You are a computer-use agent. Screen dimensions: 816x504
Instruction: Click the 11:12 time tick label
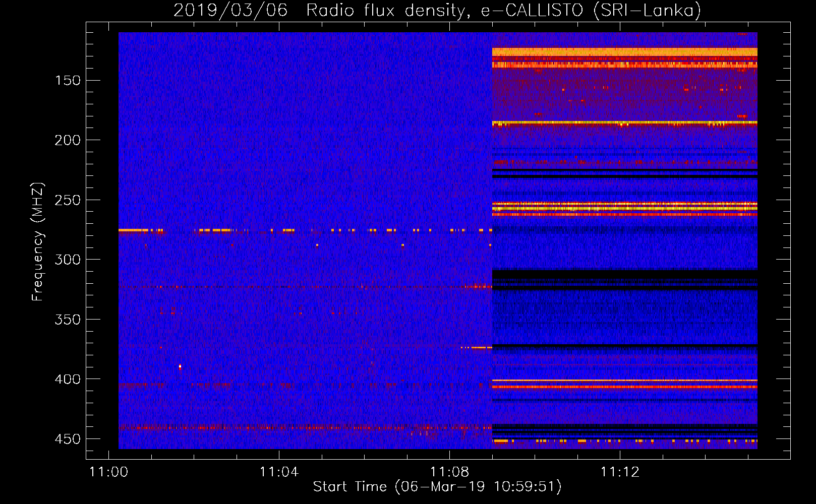620,472
